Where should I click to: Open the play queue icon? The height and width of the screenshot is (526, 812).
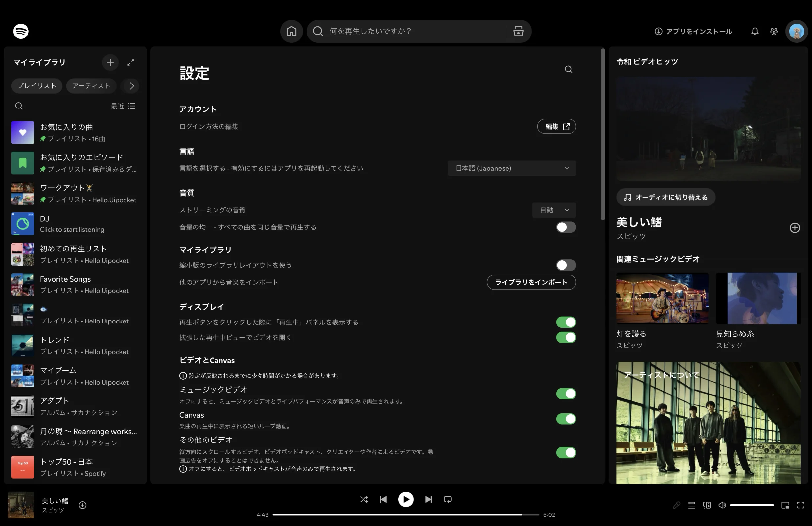(691, 505)
